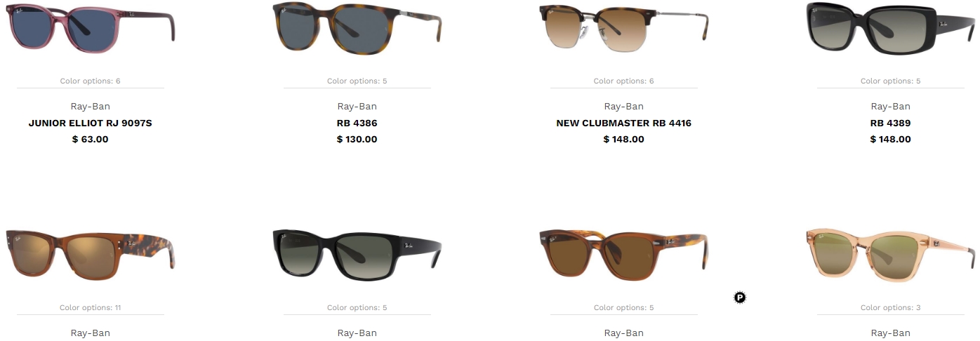Click the NEW CLUBMASTER RB 4416 title
980x341 pixels.
pyautogui.click(x=624, y=123)
